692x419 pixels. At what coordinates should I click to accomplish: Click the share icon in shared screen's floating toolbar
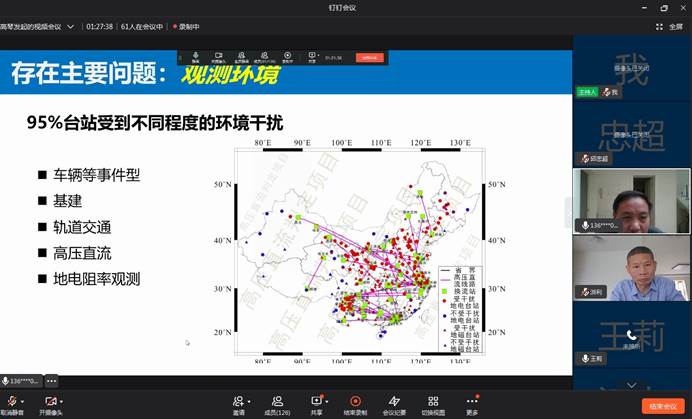(x=312, y=57)
